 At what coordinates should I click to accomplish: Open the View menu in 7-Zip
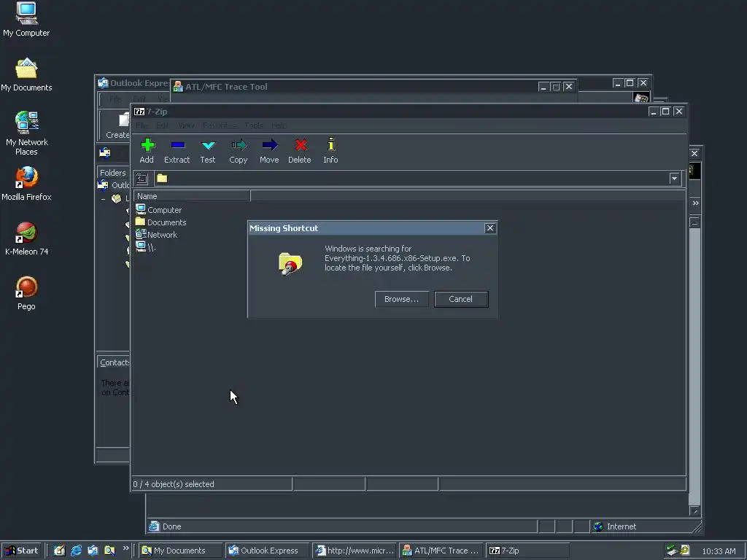coord(186,125)
